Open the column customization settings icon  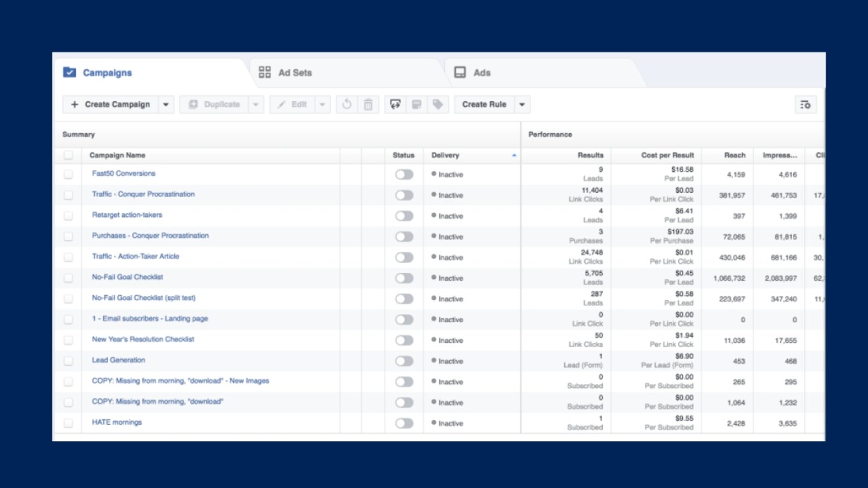[x=806, y=104]
